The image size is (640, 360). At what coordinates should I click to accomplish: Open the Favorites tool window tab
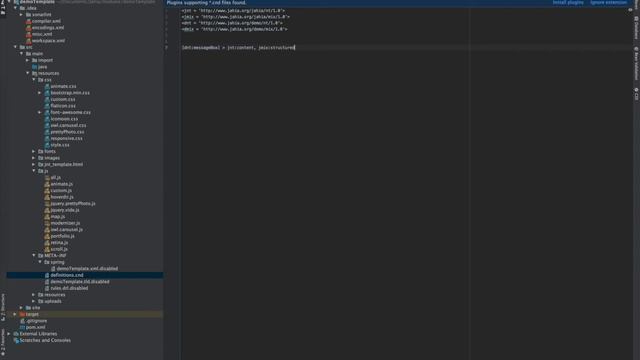point(3,342)
